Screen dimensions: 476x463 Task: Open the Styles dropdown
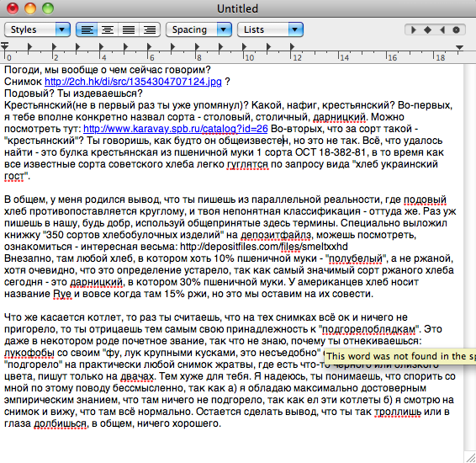tap(37, 29)
